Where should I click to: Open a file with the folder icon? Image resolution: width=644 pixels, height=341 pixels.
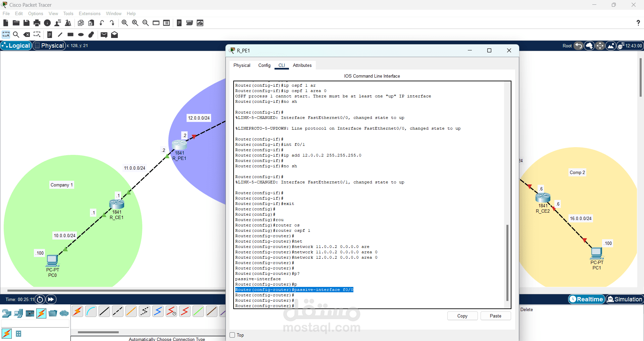click(x=16, y=23)
